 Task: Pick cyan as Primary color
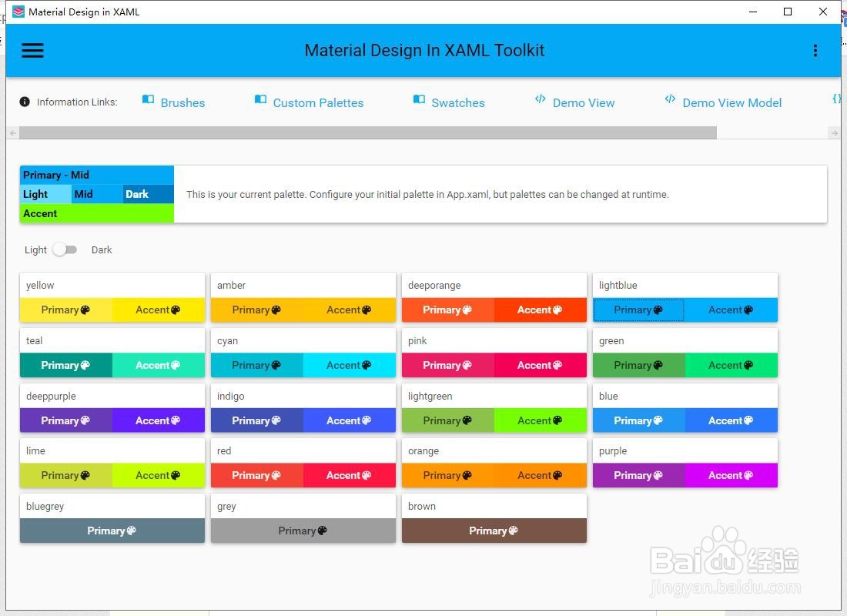coord(257,365)
